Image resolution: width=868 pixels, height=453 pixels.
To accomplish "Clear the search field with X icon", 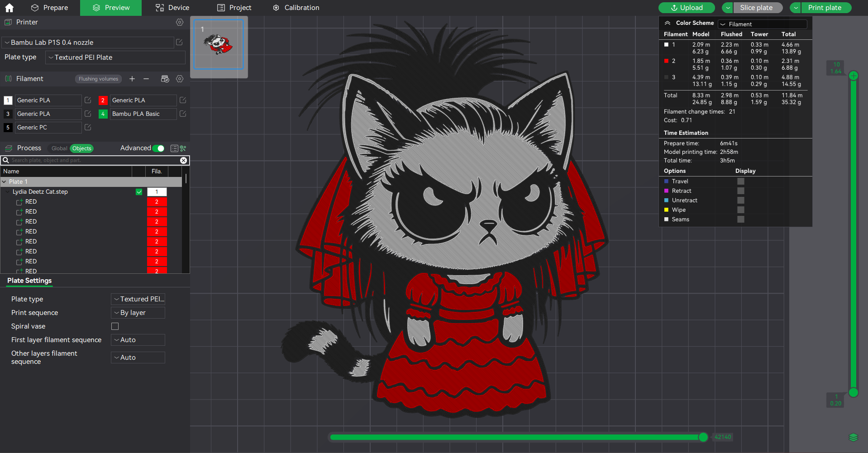I will 183,160.
